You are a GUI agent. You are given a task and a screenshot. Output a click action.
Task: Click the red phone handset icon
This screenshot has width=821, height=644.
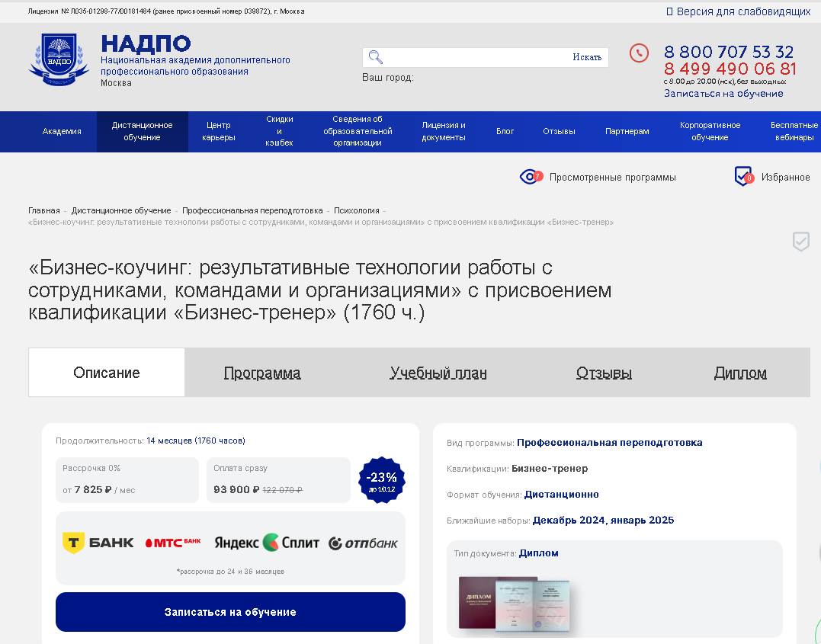pyautogui.click(x=639, y=53)
